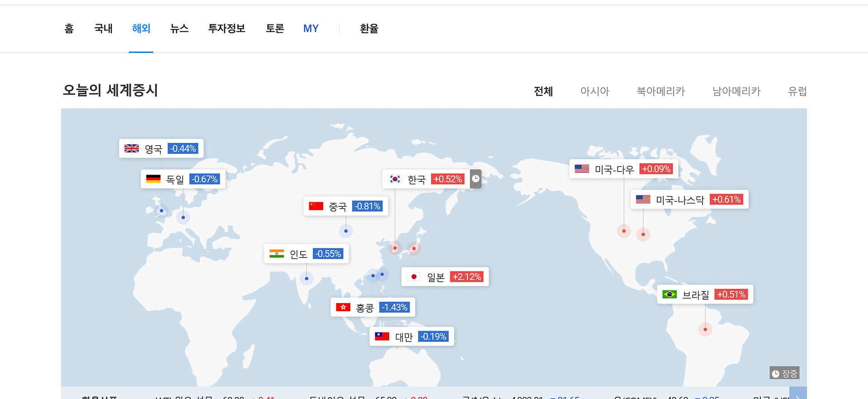Click the clock icon on 한국 card
Viewport: 868px width, 399px height.
pos(476,179)
